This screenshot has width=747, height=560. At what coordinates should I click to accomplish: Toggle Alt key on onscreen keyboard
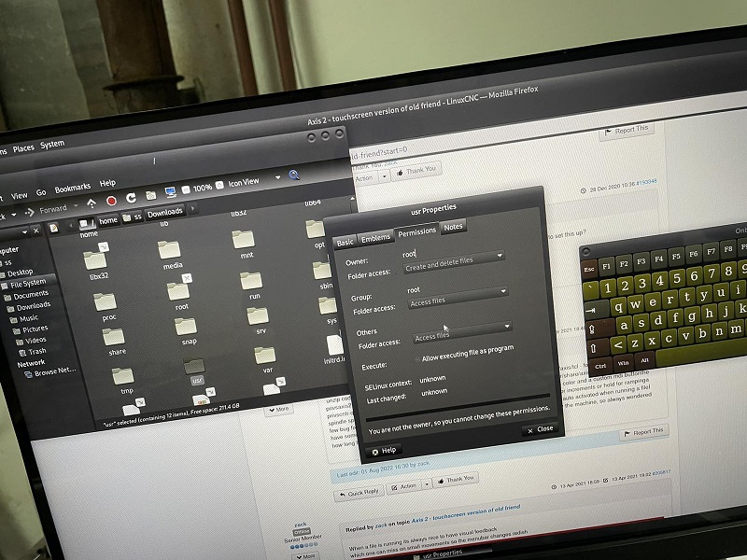pos(644,360)
